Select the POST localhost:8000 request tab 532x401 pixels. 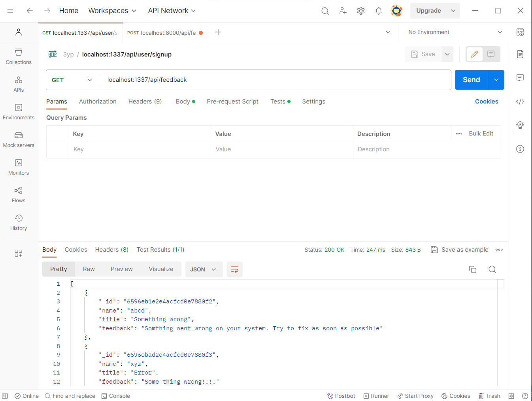click(164, 33)
